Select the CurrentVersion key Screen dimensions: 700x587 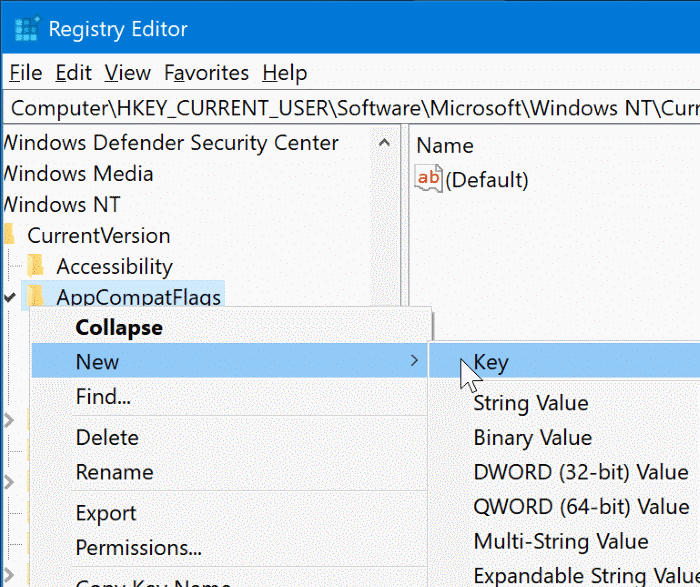[99, 236]
